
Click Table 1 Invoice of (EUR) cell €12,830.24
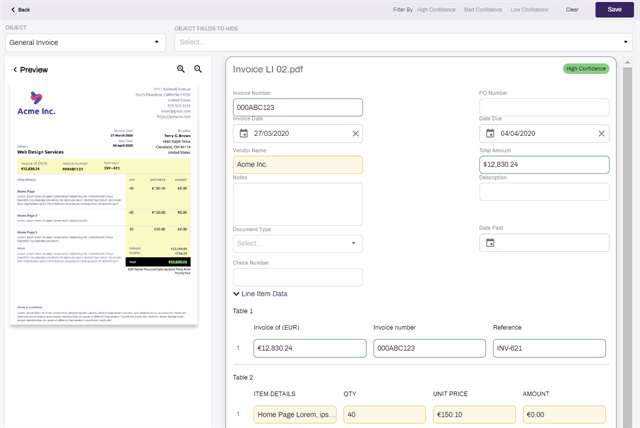point(310,348)
